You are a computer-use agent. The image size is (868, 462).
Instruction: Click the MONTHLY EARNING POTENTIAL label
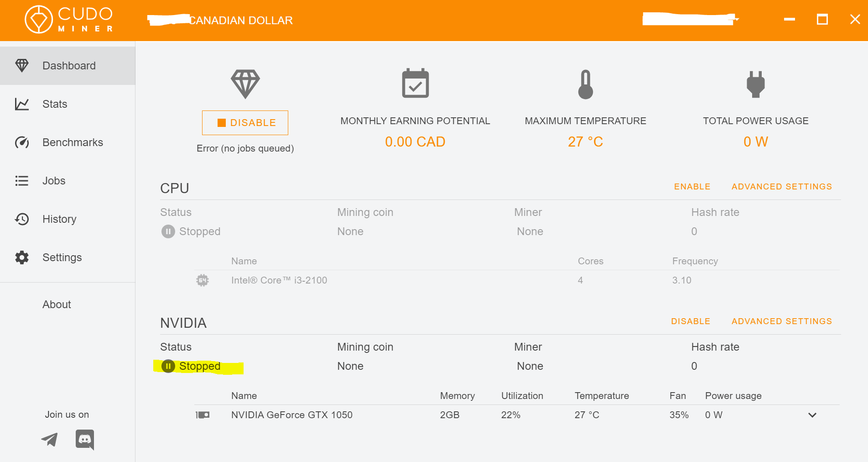(415, 121)
